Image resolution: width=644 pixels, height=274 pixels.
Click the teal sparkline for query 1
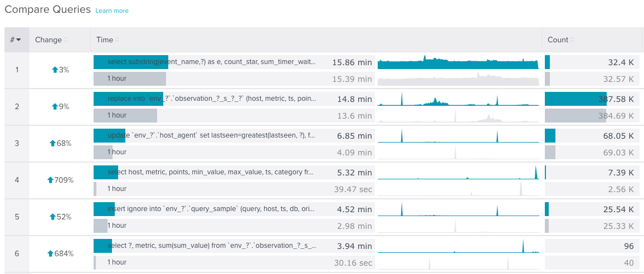458,63
